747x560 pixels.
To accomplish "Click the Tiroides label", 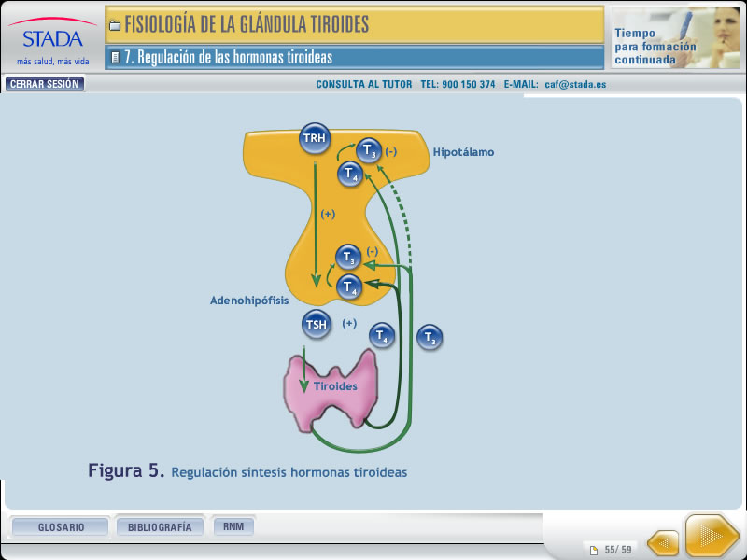I will click(335, 386).
